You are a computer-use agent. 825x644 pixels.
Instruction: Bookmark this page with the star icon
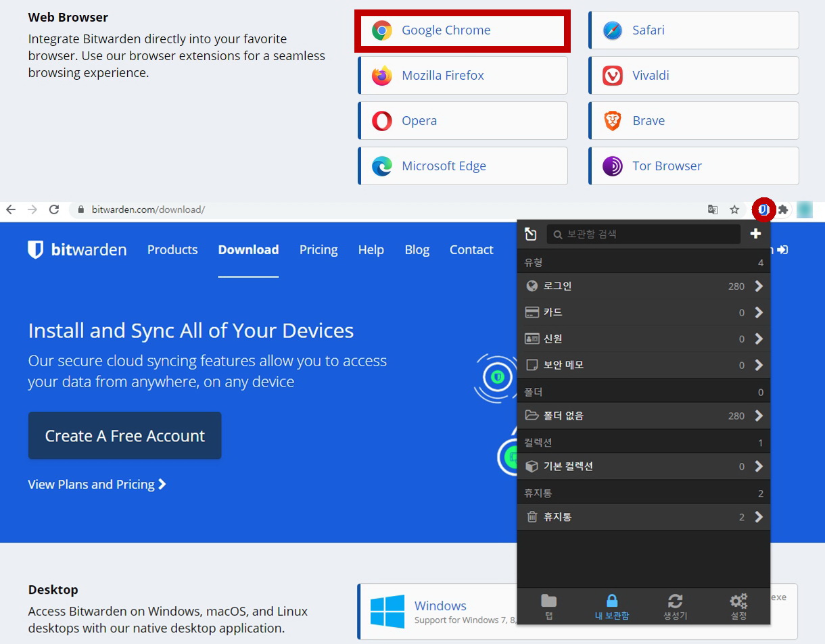(734, 209)
